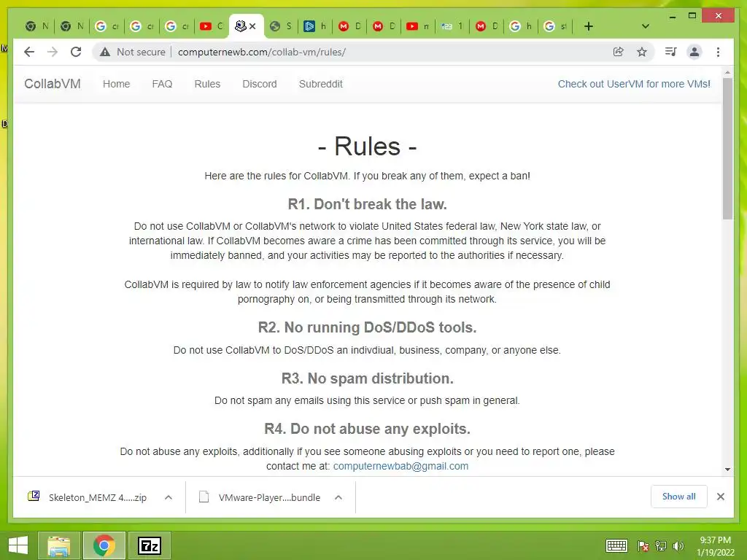Open the taskbar clock showing 9:37 PM
Screen dimensions: 747x560
coord(716,546)
